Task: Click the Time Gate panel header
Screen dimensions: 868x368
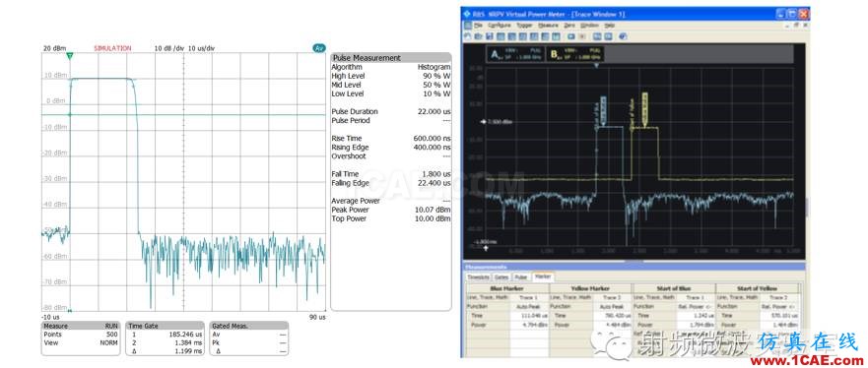Action: [x=165, y=326]
